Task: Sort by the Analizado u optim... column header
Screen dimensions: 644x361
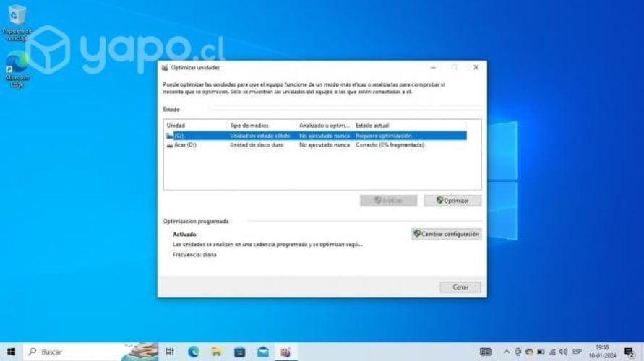Action: (x=325, y=126)
